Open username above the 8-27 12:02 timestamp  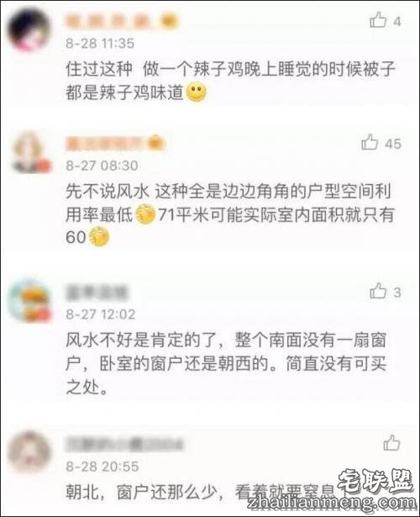coord(97,293)
